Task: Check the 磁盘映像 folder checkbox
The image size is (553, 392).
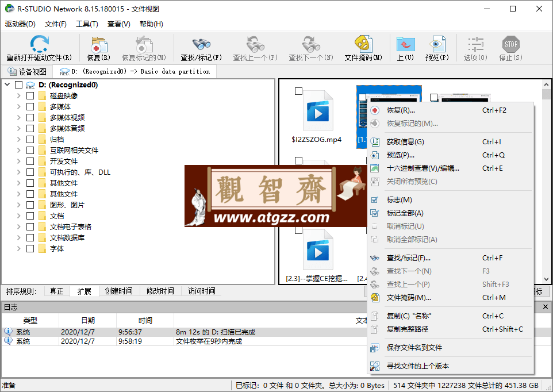Action: pos(30,95)
